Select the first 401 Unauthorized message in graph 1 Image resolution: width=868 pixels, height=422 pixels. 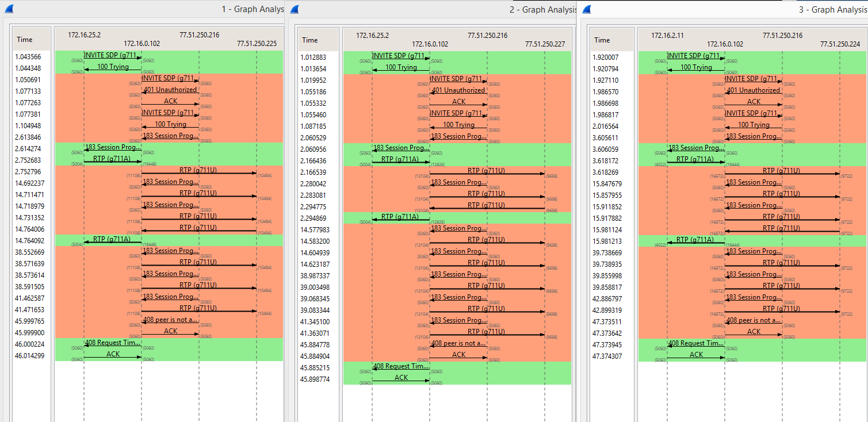click(170, 90)
